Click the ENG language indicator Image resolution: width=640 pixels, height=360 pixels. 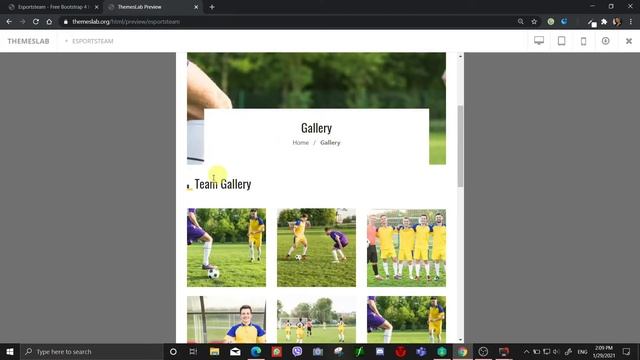tap(582, 351)
